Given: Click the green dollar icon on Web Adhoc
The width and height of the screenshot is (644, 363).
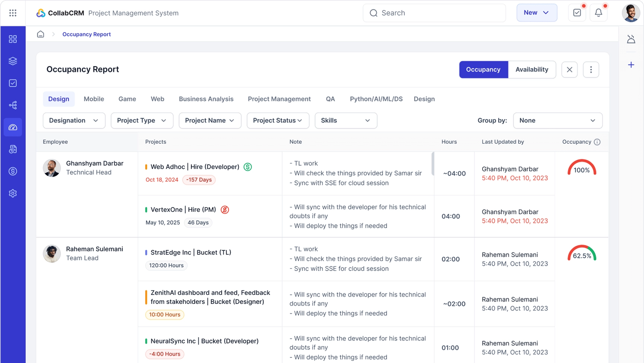Looking at the screenshot, I should [248, 167].
